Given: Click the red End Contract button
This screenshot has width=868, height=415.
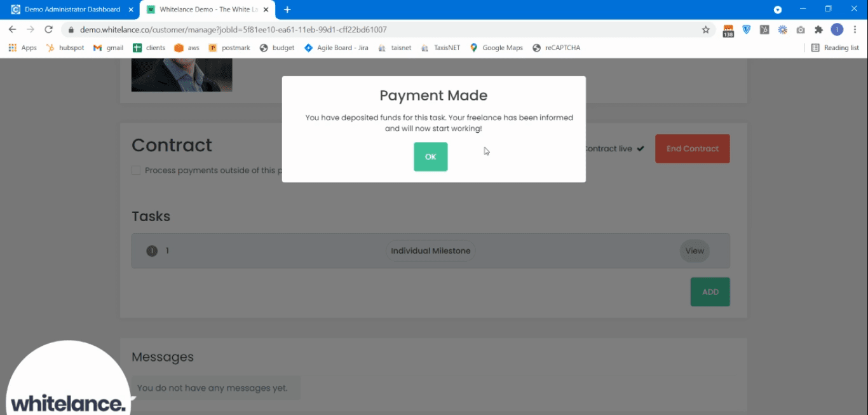Looking at the screenshot, I should pos(693,149).
